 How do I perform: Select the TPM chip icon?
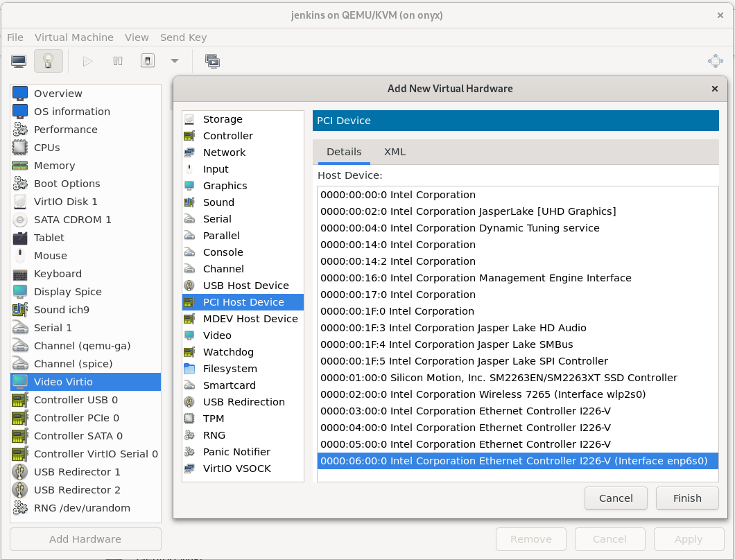pos(189,419)
